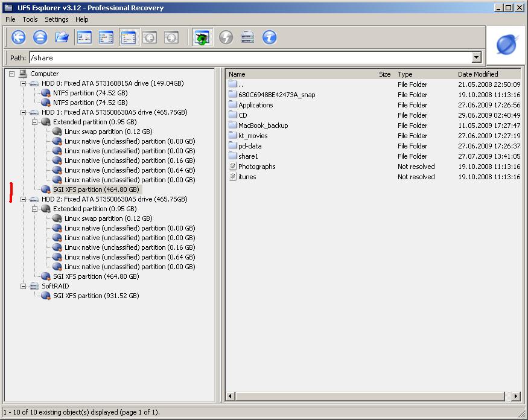Click into the Path input field

click(x=250, y=57)
